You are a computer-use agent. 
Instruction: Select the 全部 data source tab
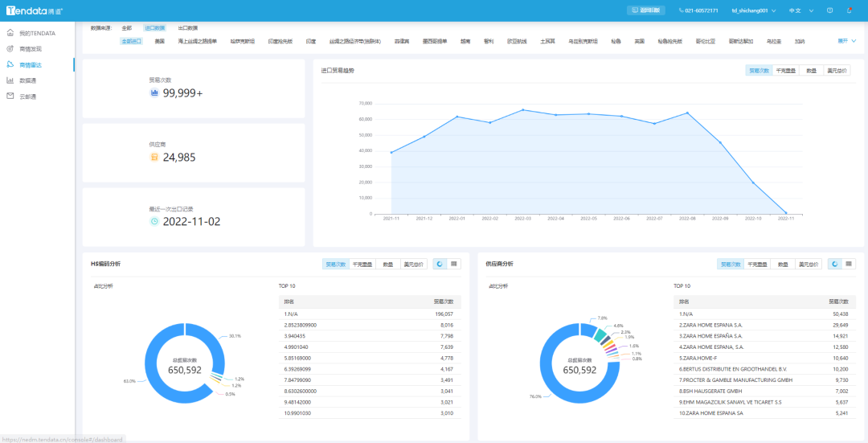tap(127, 27)
